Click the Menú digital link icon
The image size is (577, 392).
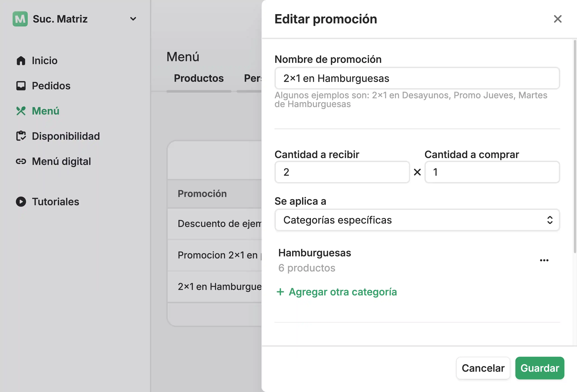[21, 161]
